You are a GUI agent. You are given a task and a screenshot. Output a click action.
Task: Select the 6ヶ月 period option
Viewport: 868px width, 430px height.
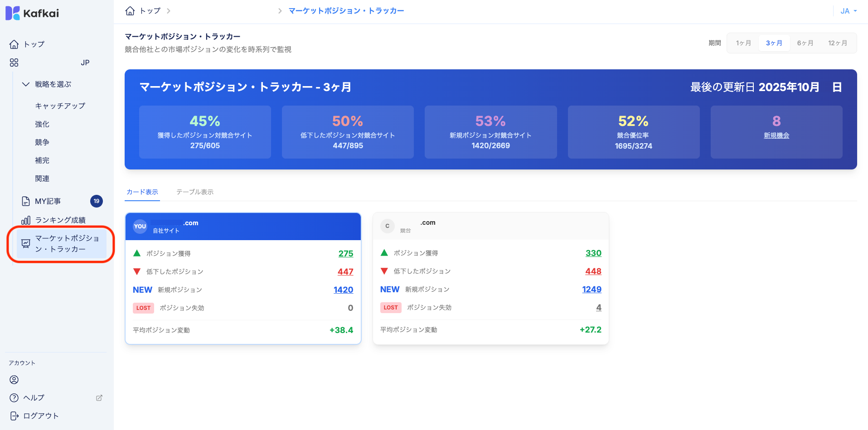[x=805, y=43]
